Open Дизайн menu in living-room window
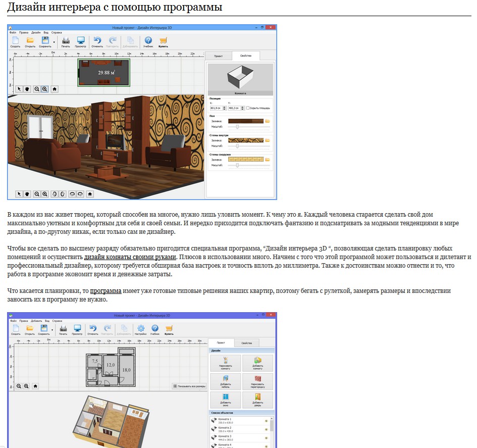The image size is (477, 448). pyautogui.click(x=36, y=32)
